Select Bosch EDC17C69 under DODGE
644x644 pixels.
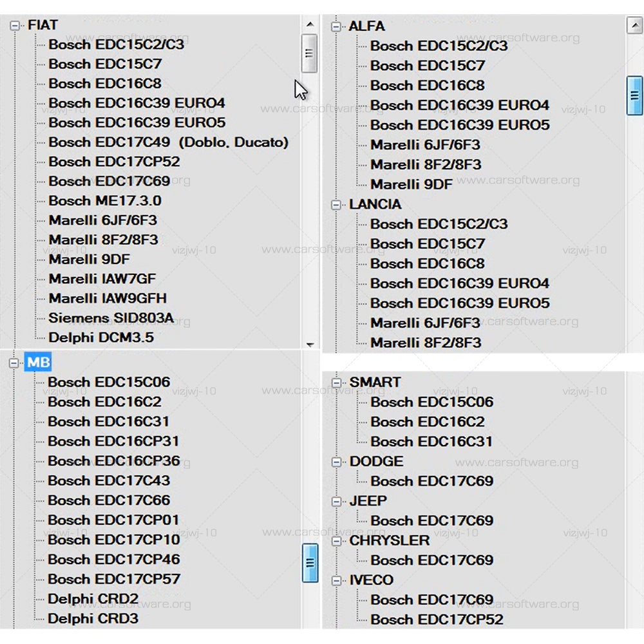431,481
